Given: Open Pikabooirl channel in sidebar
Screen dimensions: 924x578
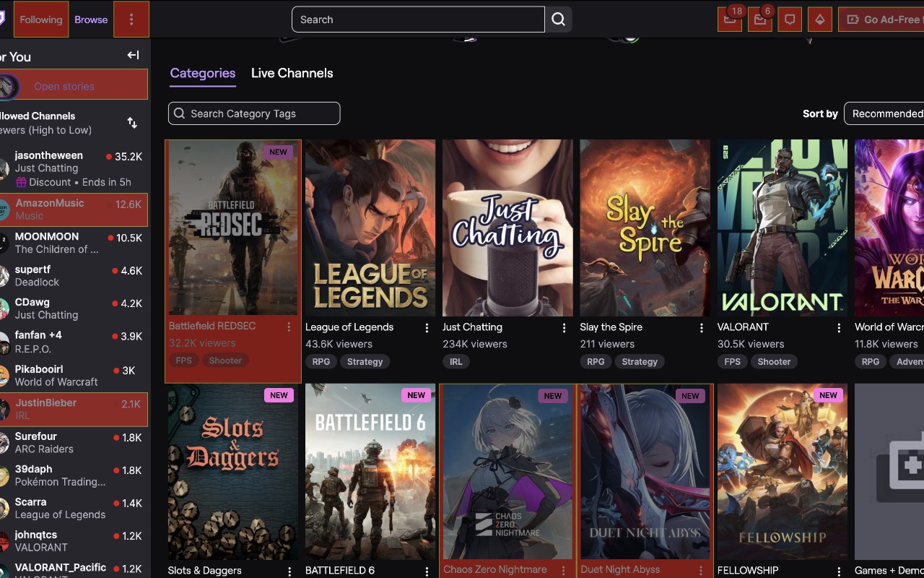Looking at the screenshot, I should coord(74,375).
